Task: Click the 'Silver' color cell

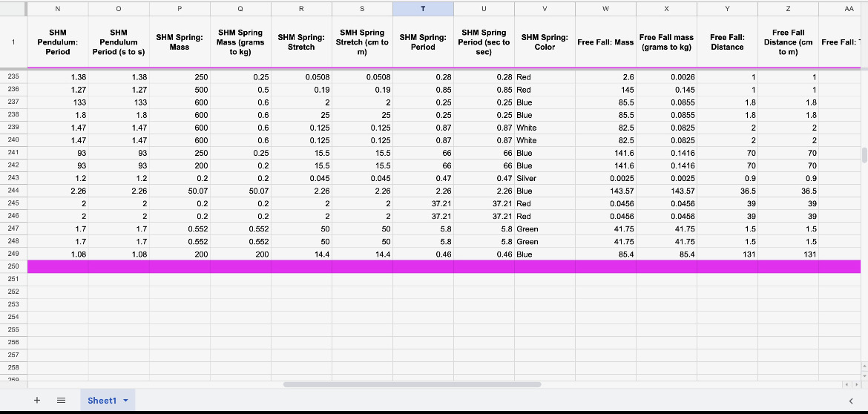Action: point(545,178)
